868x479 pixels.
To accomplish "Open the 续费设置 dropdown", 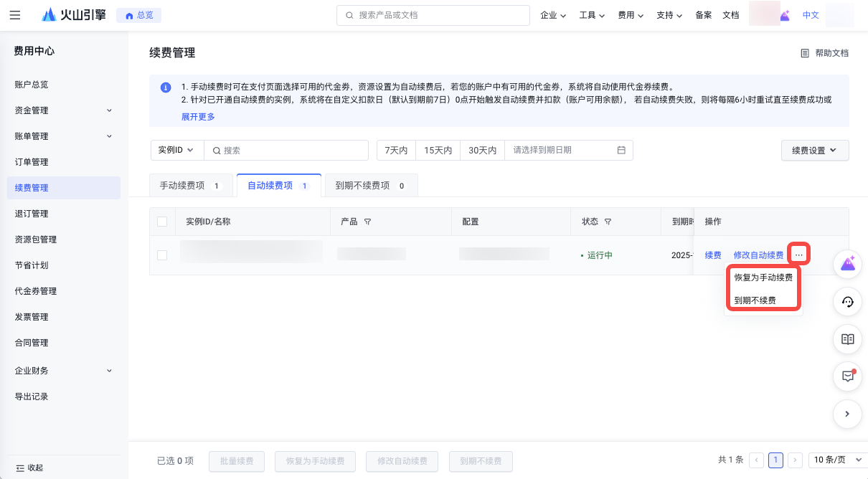I will click(815, 151).
